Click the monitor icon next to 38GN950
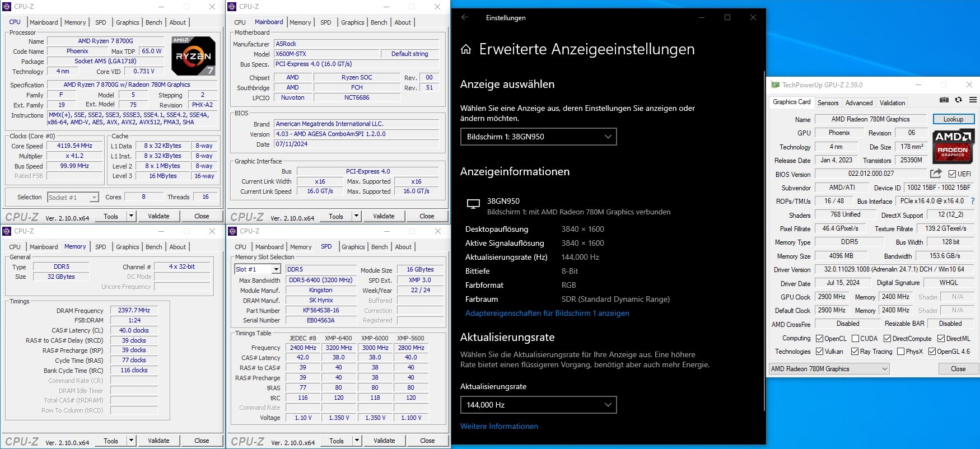Screen dimensions: 980x449 [473, 204]
